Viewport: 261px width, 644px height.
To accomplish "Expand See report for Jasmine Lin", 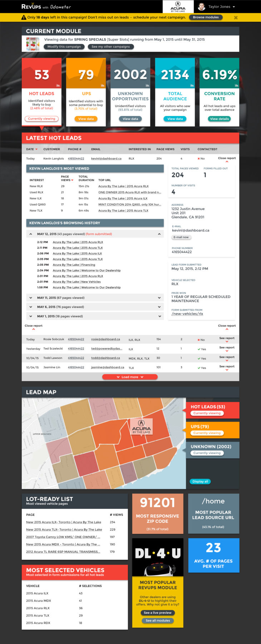I will (227, 367).
